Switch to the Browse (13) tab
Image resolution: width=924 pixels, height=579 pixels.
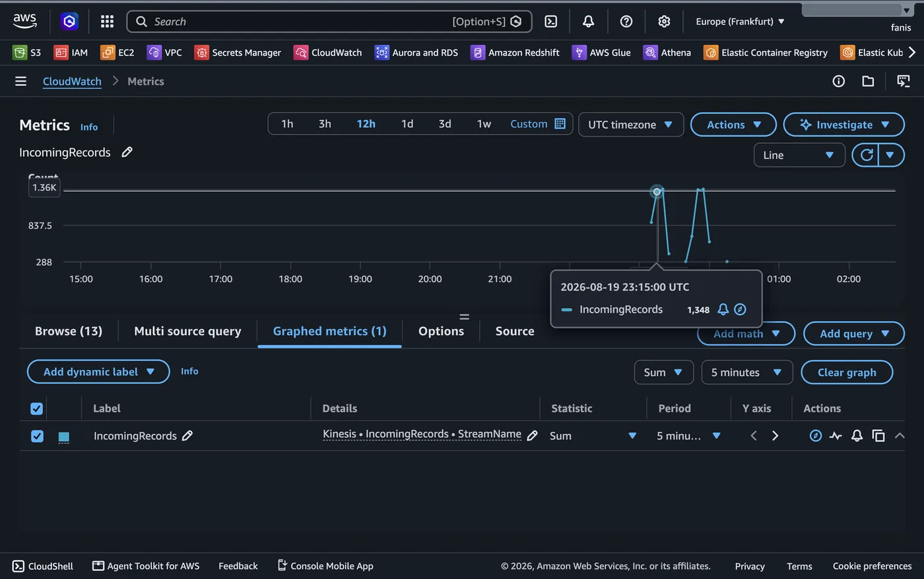click(x=69, y=331)
